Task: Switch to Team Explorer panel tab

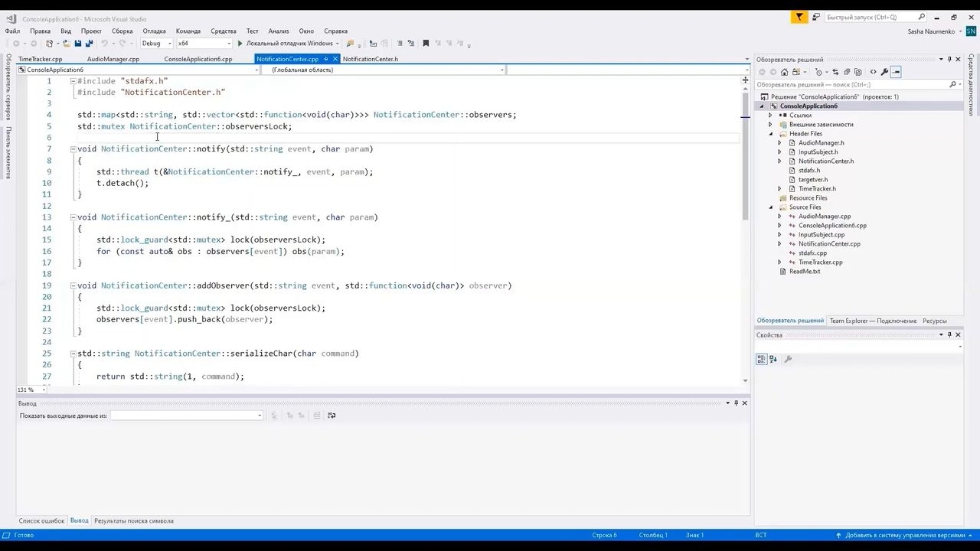Action: 873,321
